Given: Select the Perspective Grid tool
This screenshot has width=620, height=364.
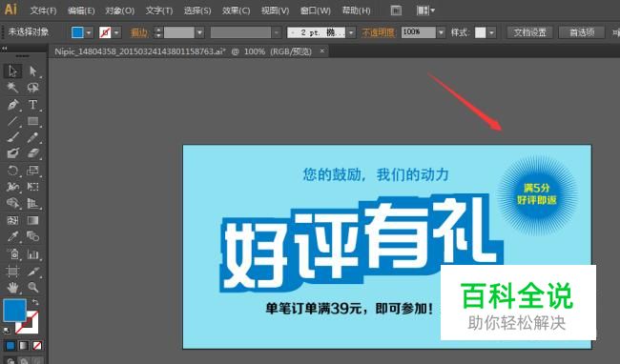Looking at the screenshot, I should pyautogui.click(x=33, y=203).
